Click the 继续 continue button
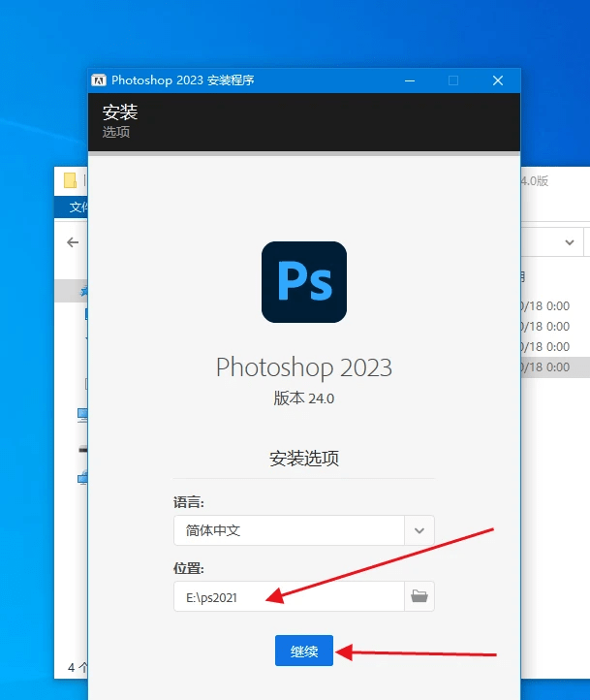This screenshot has width=590, height=700. pyautogui.click(x=303, y=651)
